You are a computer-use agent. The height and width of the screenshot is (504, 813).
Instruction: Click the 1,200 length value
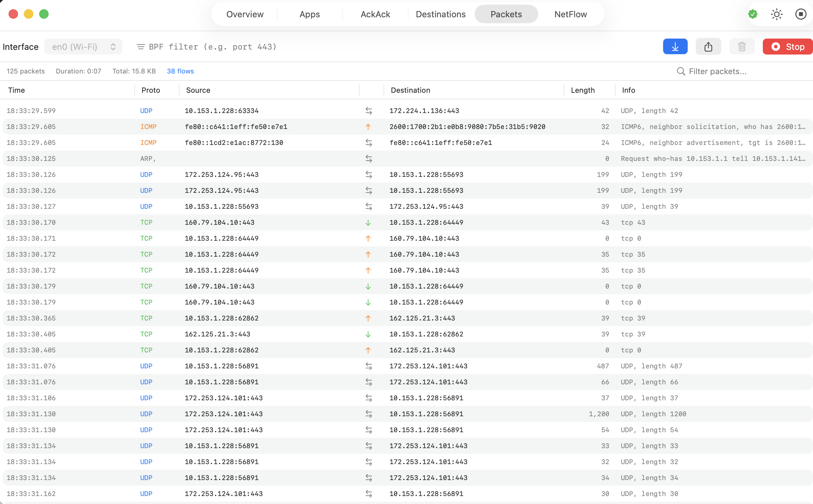(599, 414)
